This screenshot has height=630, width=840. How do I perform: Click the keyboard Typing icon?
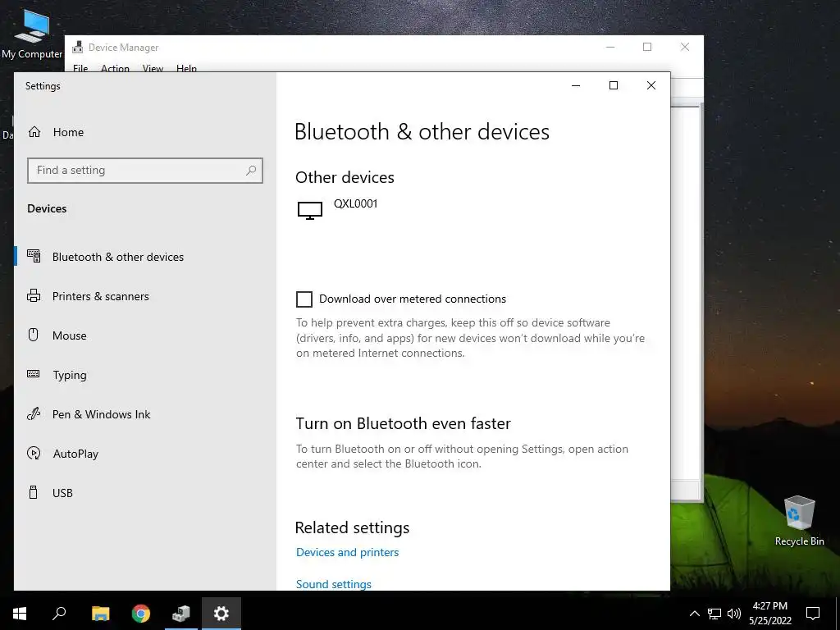33,374
